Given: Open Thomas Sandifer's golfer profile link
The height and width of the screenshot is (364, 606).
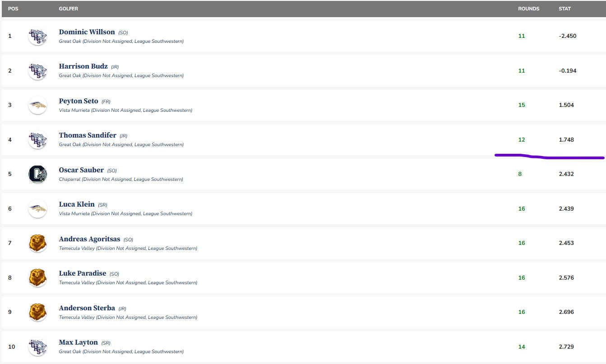Looking at the screenshot, I should tap(88, 135).
